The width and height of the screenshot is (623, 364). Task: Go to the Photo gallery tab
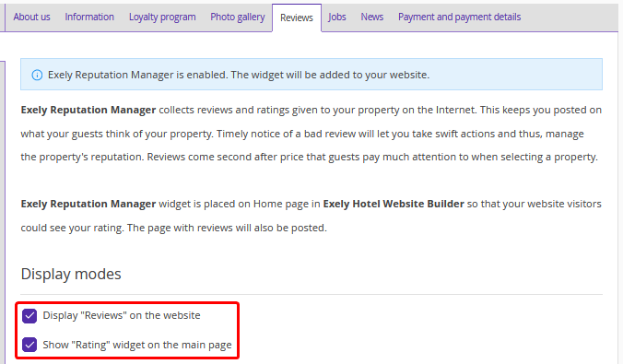[238, 18]
